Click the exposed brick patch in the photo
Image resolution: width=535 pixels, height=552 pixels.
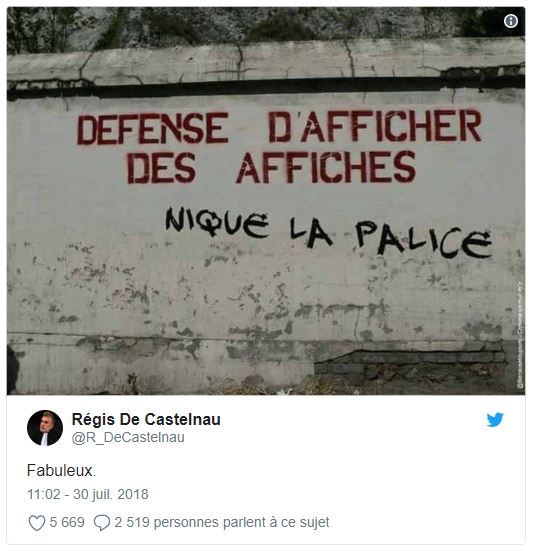[x=410, y=370]
